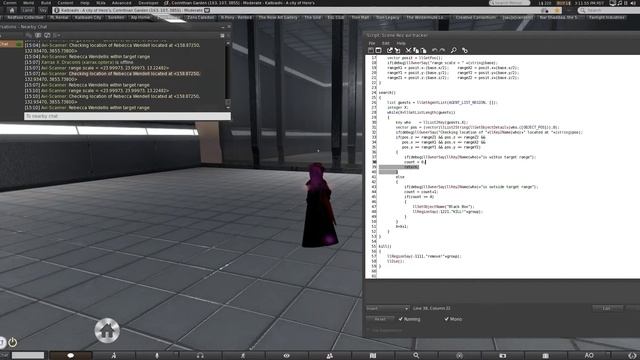Open the Twilight Industries favorites bar landmark

click(x=607, y=18)
